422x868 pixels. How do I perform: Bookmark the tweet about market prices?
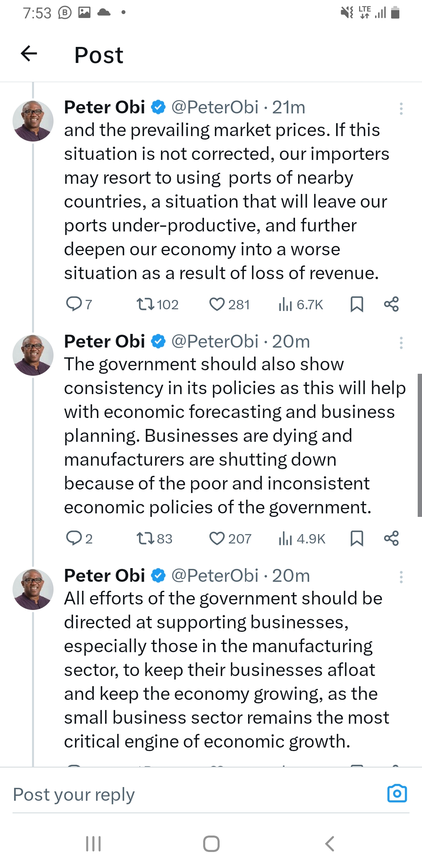click(x=357, y=304)
